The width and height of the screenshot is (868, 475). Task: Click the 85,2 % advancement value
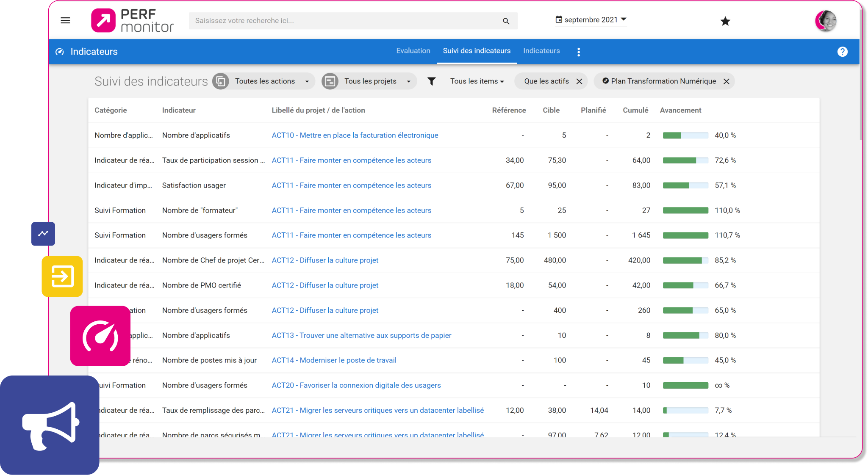point(725,260)
